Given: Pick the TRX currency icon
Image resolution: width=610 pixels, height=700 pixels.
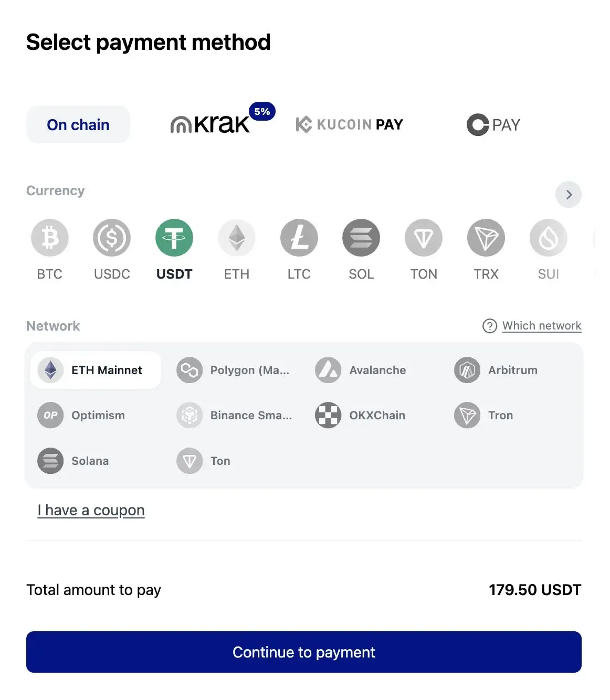Looking at the screenshot, I should tap(486, 237).
